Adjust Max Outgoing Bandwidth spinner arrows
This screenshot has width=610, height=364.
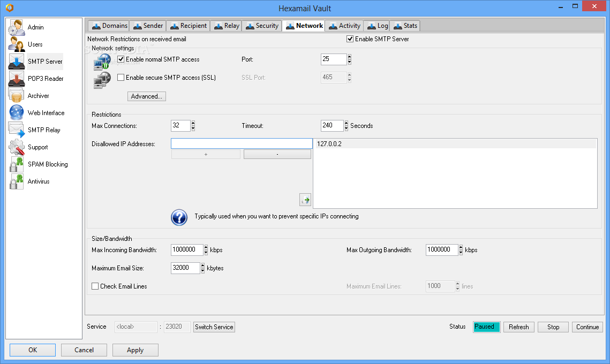coord(461,249)
